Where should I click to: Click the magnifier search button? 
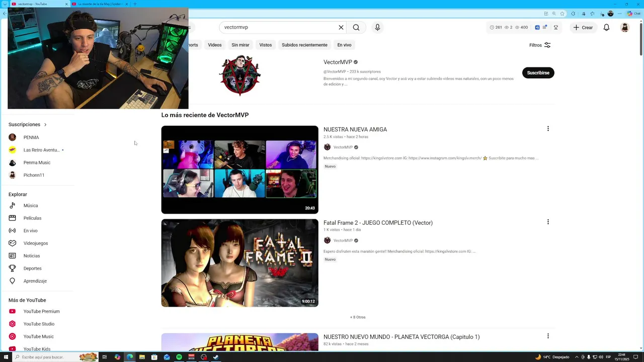pos(356,27)
